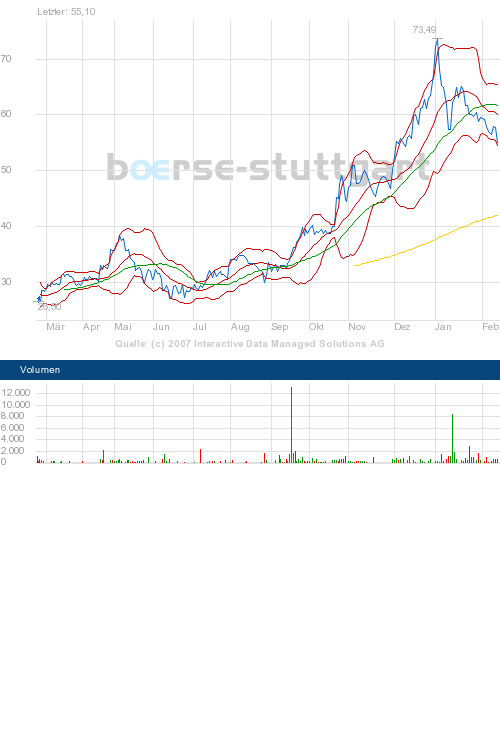The height and width of the screenshot is (735, 500).
Task: Select the Volumen header bar
Action: point(250,370)
